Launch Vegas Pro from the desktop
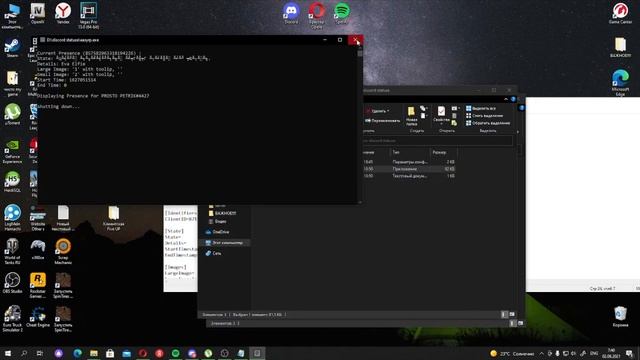The height and width of the screenshot is (360, 640). coord(89,15)
